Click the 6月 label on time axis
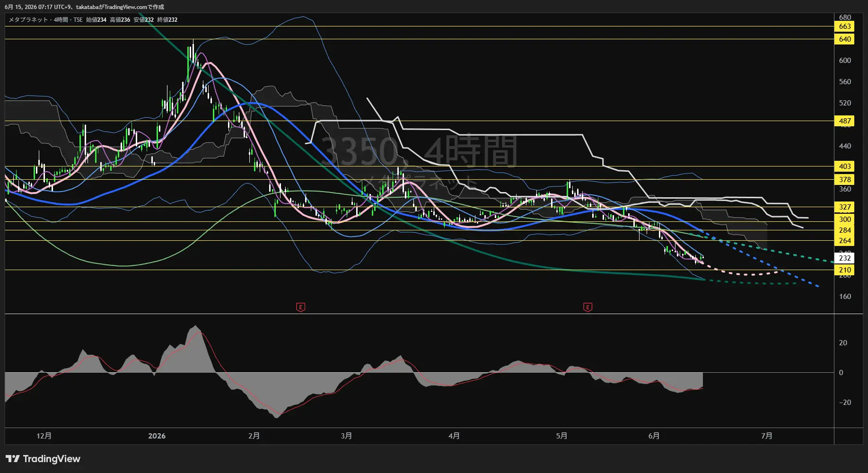The image size is (868, 473). pos(654,436)
